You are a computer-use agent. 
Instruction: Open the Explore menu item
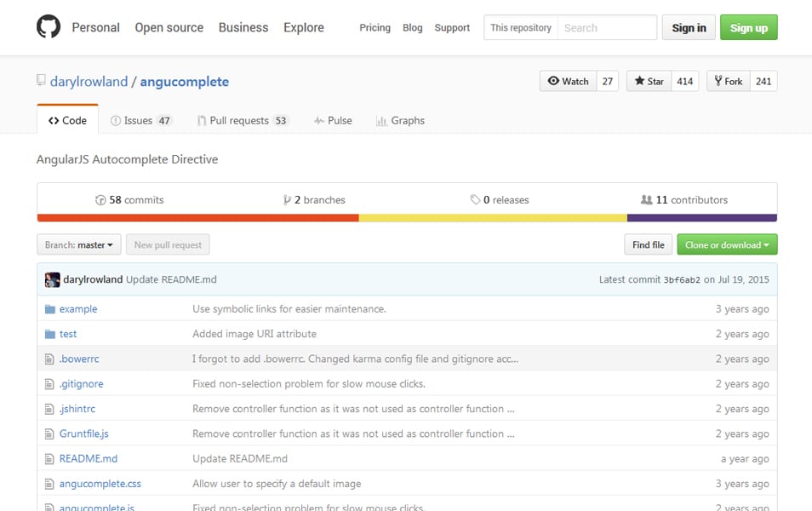pyautogui.click(x=304, y=27)
